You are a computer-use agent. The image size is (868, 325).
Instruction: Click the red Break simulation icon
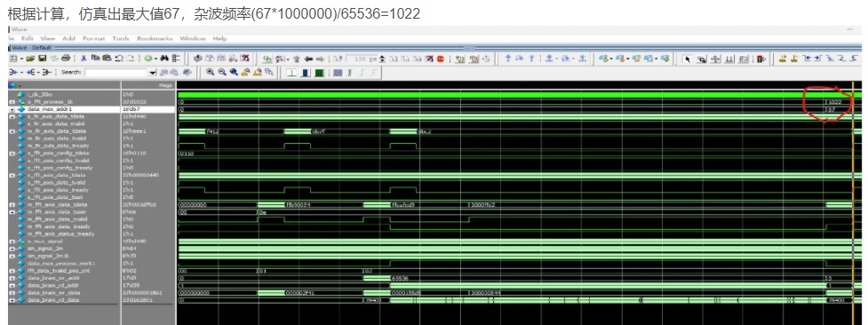(x=441, y=59)
